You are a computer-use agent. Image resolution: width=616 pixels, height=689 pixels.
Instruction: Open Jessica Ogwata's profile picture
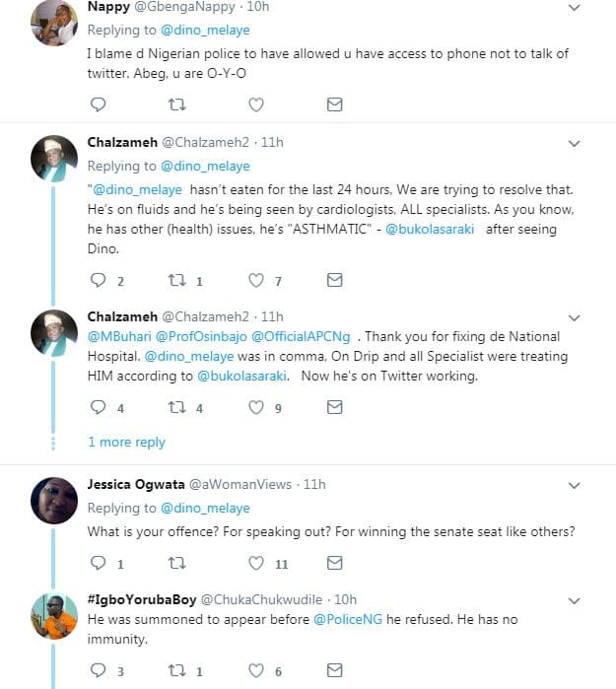54,501
